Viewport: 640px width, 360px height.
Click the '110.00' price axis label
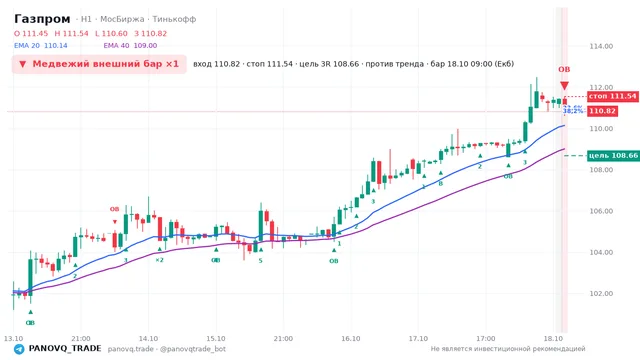601,129
